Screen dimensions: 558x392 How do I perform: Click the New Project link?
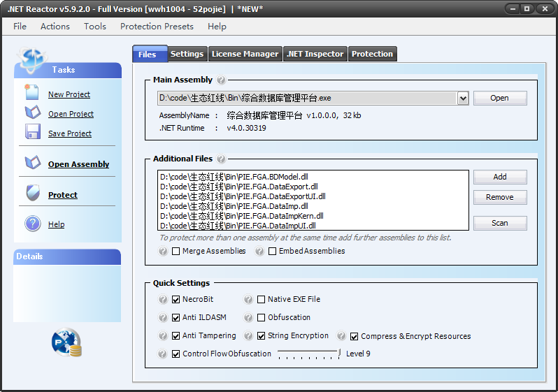[x=69, y=94]
